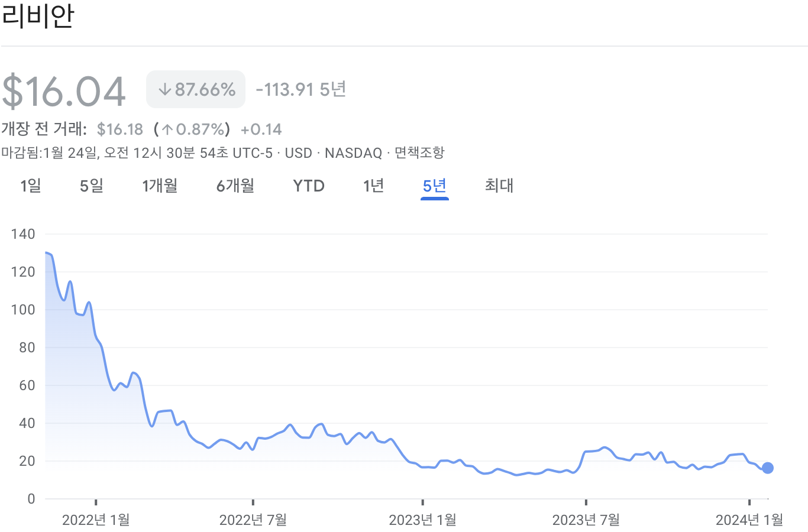808x532 pixels.
Task: View the 1년 stock chart
Action: coord(373,186)
